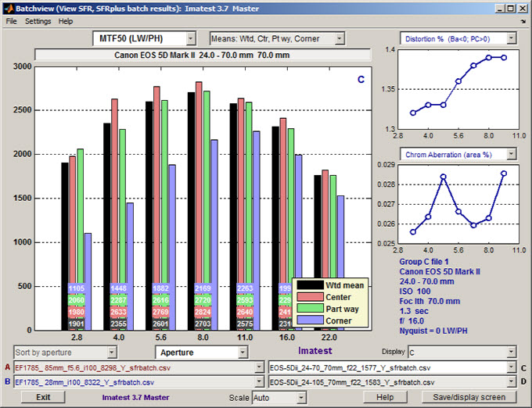Click the Imatest icon in the title bar
The height and width of the screenshot is (408, 532).
[8, 8]
